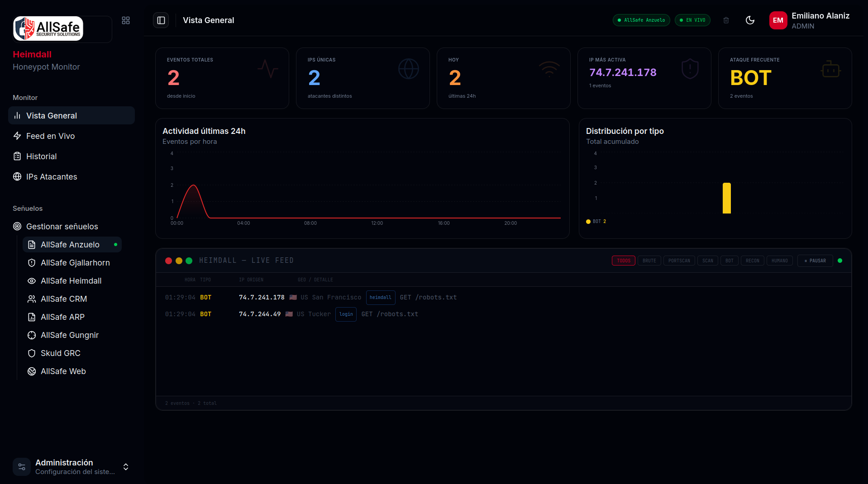Go to Feed en Vivo
Screen dimensions: 868x484
coord(72,136)
